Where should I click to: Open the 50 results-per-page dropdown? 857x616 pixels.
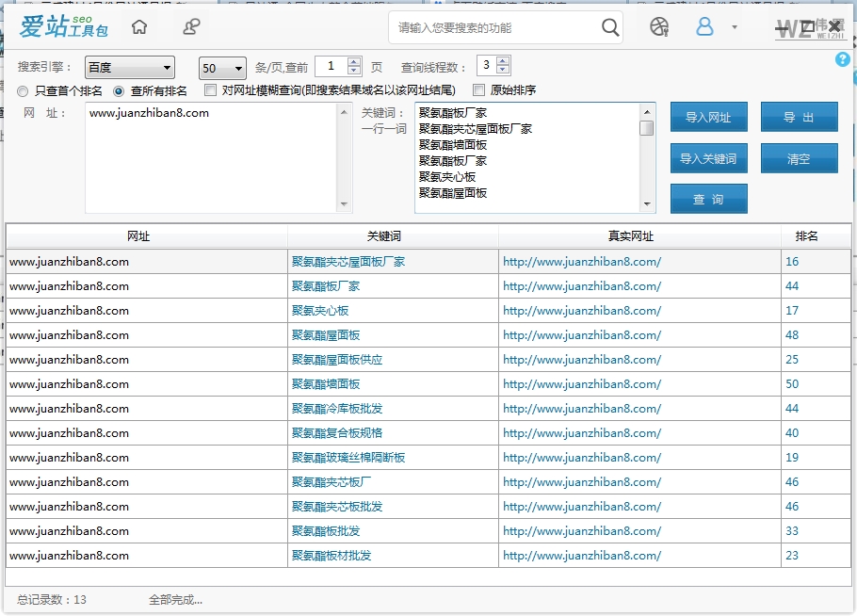(x=219, y=67)
